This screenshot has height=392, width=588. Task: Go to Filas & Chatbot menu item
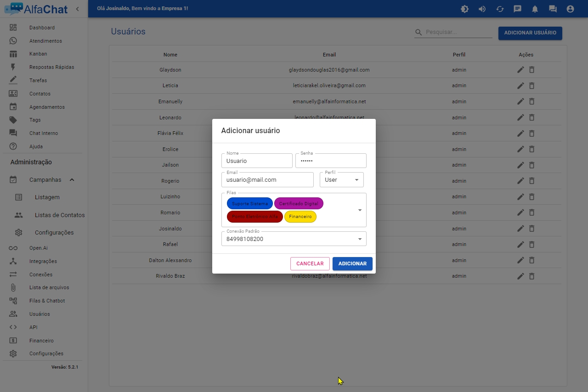47,301
